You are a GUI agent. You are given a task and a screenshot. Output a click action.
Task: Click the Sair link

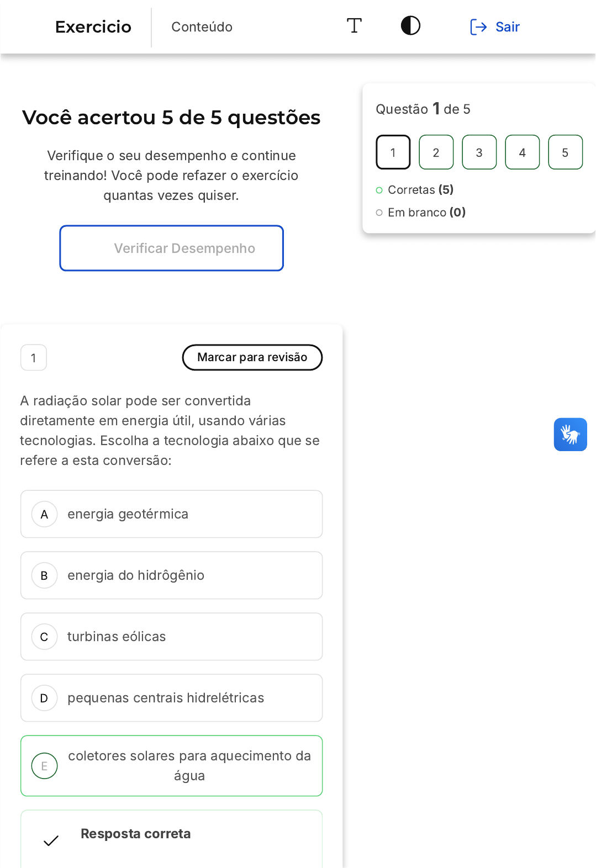[507, 27]
